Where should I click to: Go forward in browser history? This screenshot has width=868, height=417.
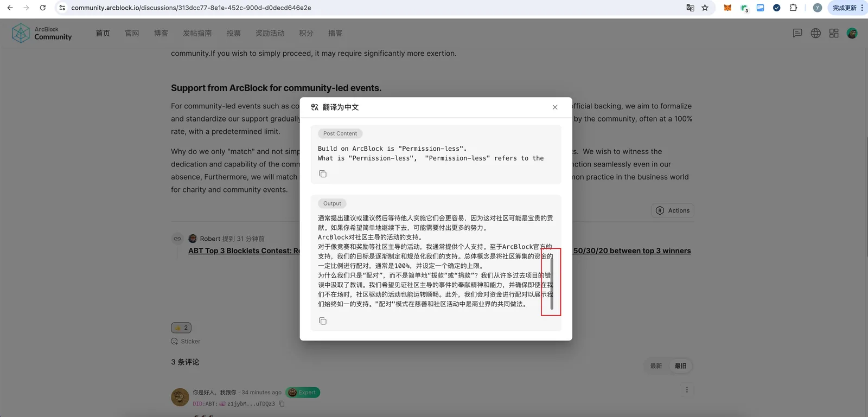26,8
